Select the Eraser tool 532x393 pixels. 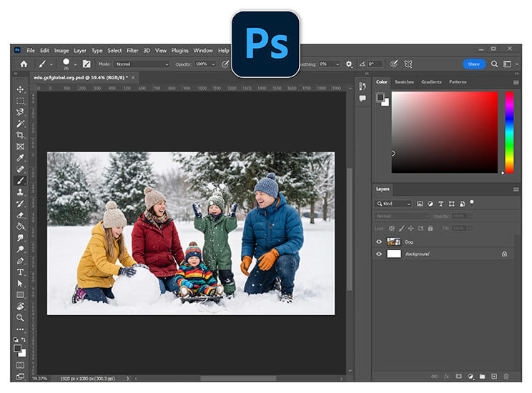(x=20, y=215)
